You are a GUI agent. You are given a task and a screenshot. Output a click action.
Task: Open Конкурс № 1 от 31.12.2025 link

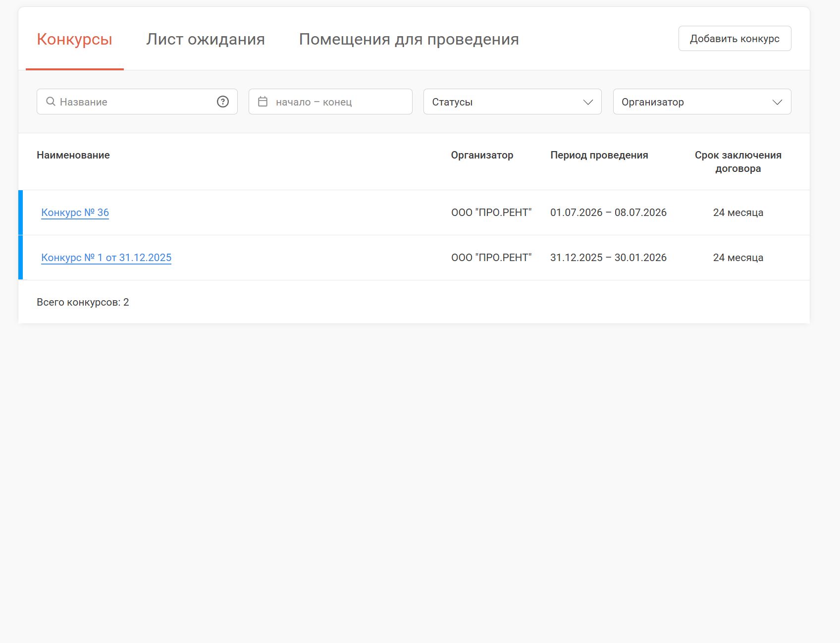[x=106, y=258]
